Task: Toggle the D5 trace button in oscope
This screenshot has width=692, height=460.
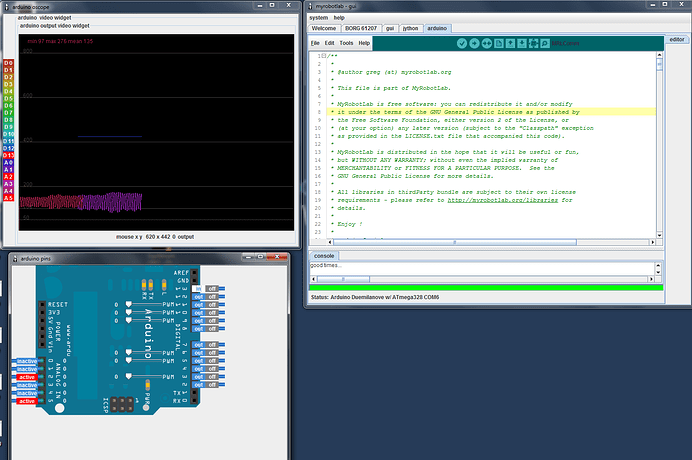Action: [8, 98]
